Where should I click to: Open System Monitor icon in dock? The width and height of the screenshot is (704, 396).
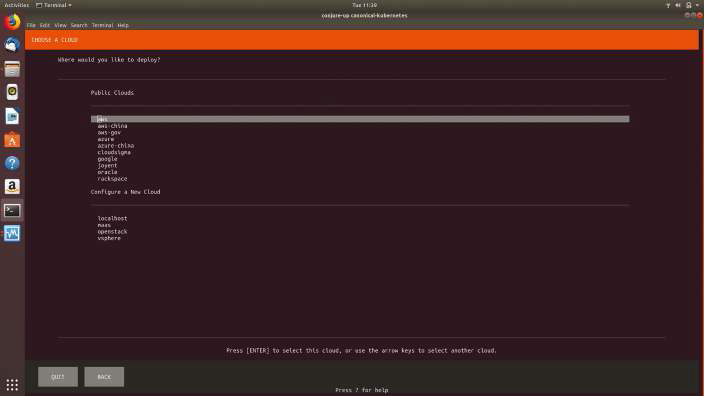click(x=12, y=233)
